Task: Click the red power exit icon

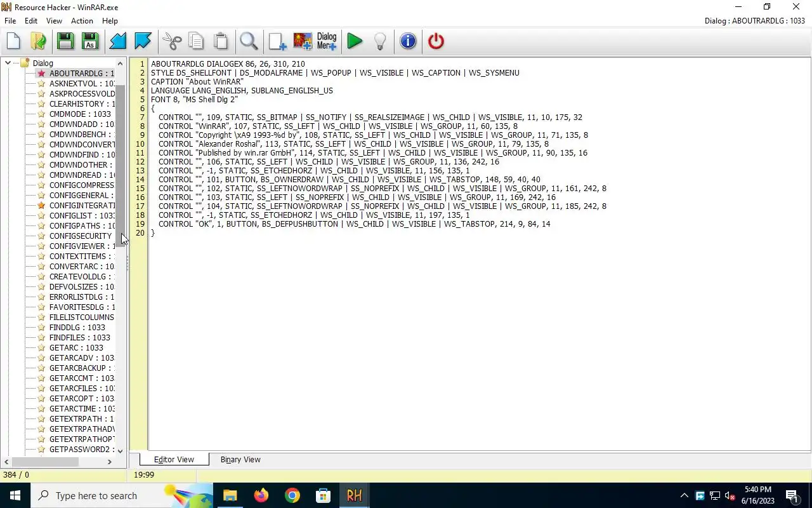Action: pos(436,41)
